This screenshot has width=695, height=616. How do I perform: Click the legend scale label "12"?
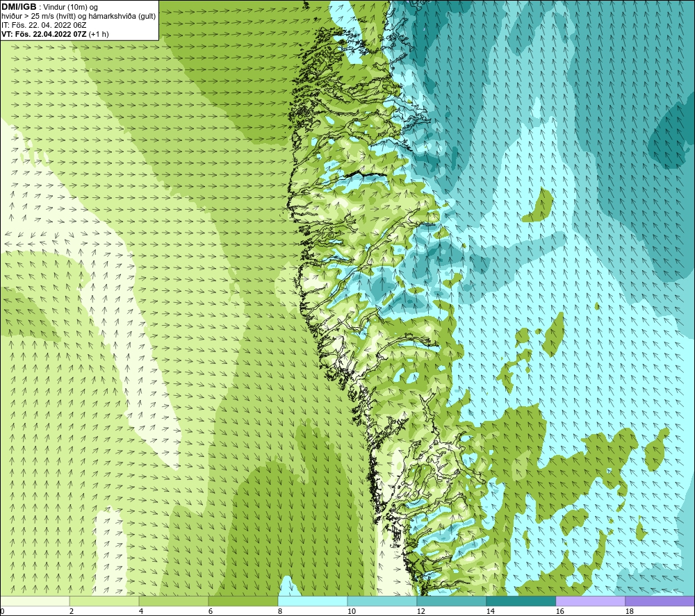coord(420,612)
